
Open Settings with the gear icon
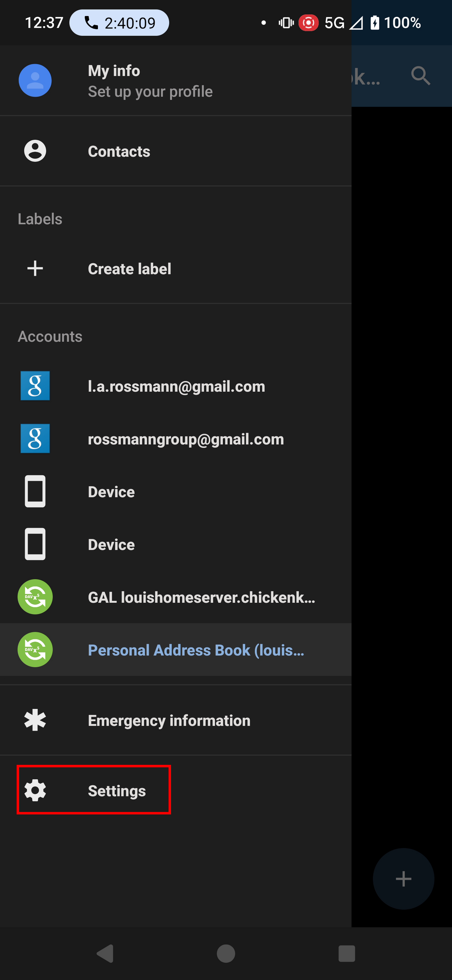point(35,790)
